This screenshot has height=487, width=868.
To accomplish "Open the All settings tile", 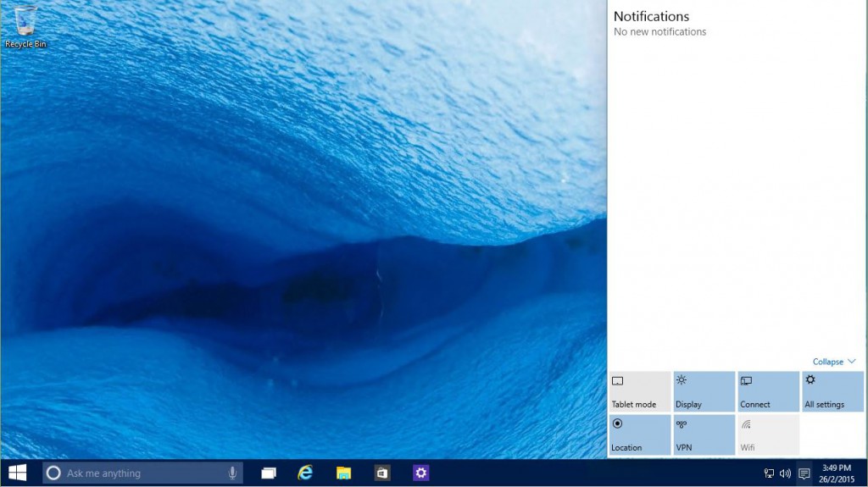I will coord(832,391).
